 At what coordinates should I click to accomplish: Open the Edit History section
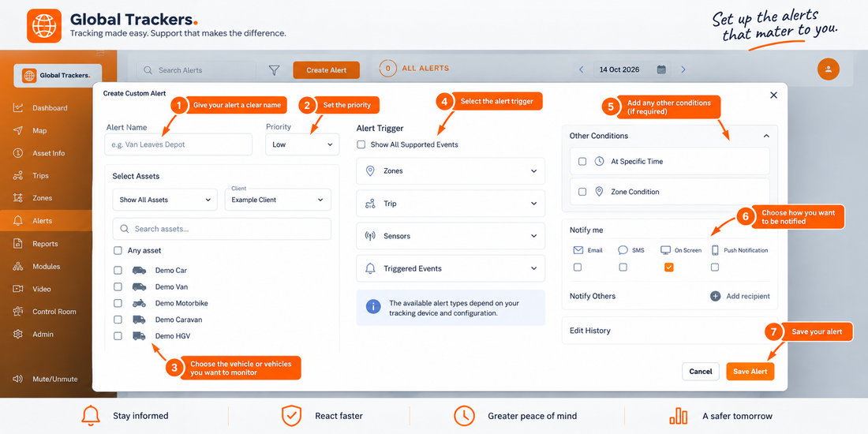pos(669,331)
